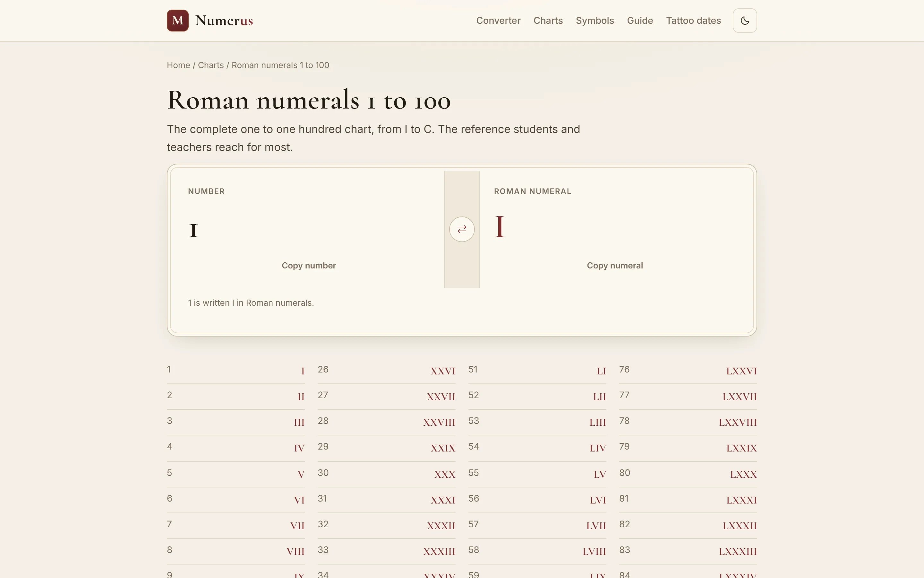
Task: Click the Copy number button
Action: click(x=309, y=266)
